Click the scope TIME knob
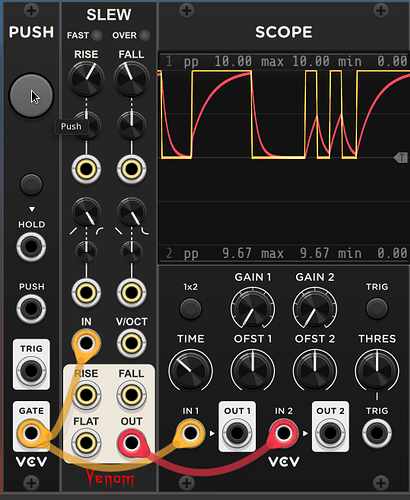The width and height of the screenshot is (410, 500). tap(190, 370)
